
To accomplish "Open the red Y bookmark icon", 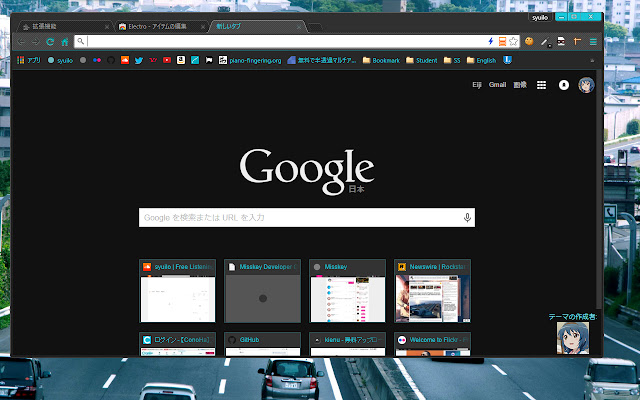I will (153, 60).
